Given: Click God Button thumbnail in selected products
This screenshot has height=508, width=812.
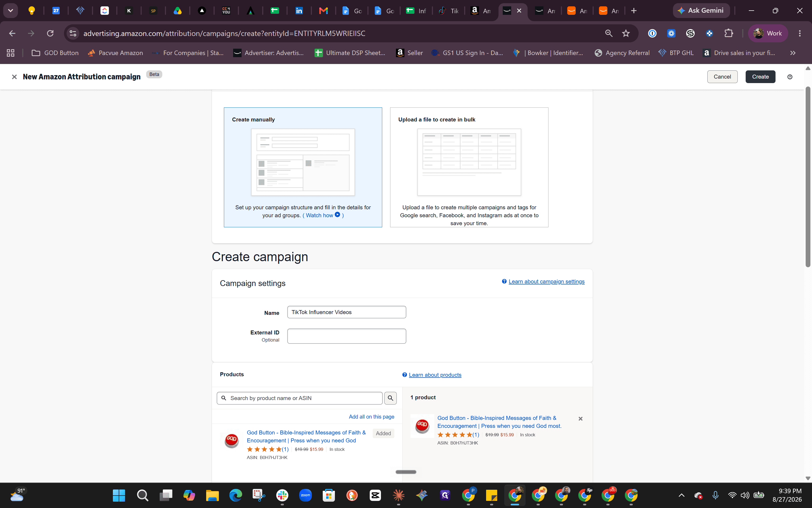Looking at the screenshot, I should tap(422, 426).
